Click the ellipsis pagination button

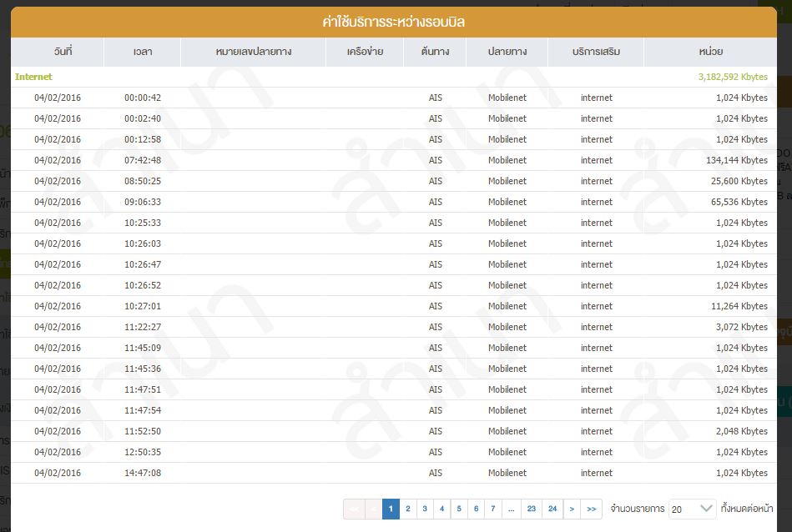tap(511, 509)
